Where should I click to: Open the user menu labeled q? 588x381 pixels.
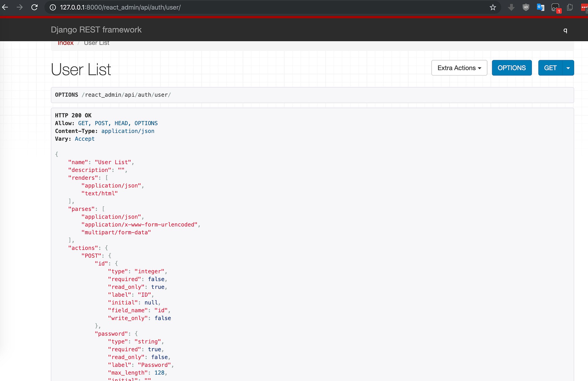click(565, 30)
